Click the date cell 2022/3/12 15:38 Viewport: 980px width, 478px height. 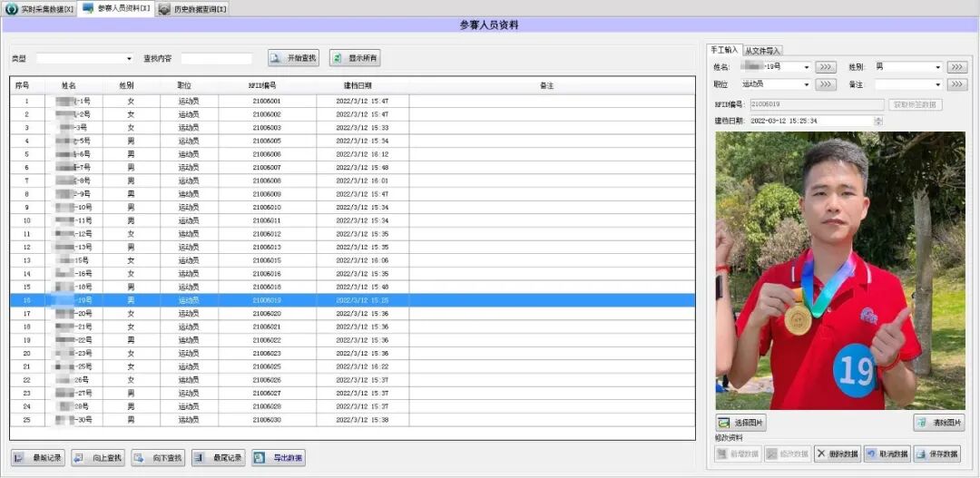tap(362, 420)
